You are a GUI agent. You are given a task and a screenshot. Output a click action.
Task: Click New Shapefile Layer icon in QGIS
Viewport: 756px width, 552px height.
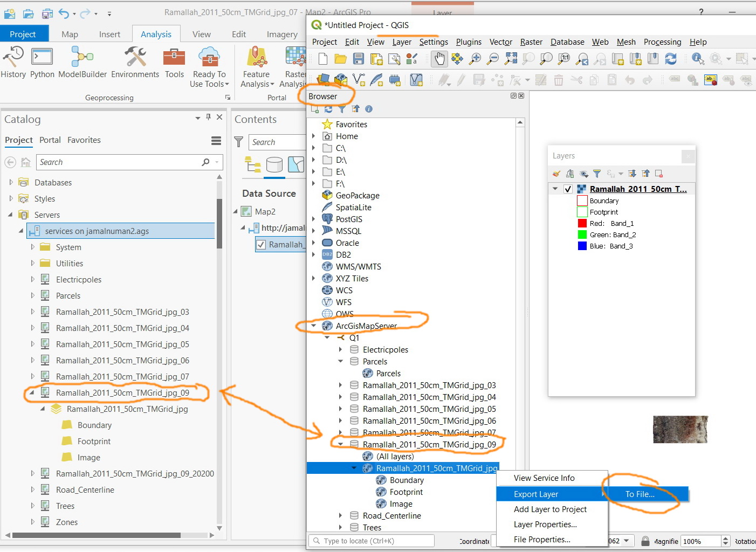[359, 80]
